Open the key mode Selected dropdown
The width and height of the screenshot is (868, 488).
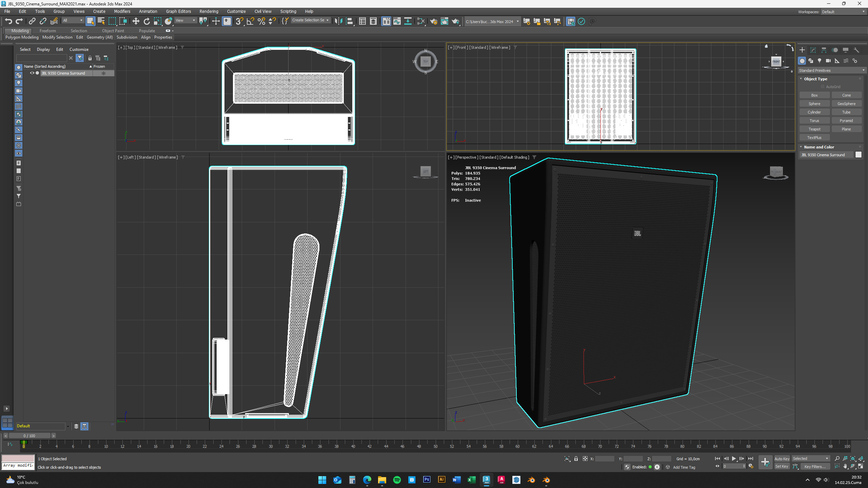pyautogui.click(x=811, y=459)
